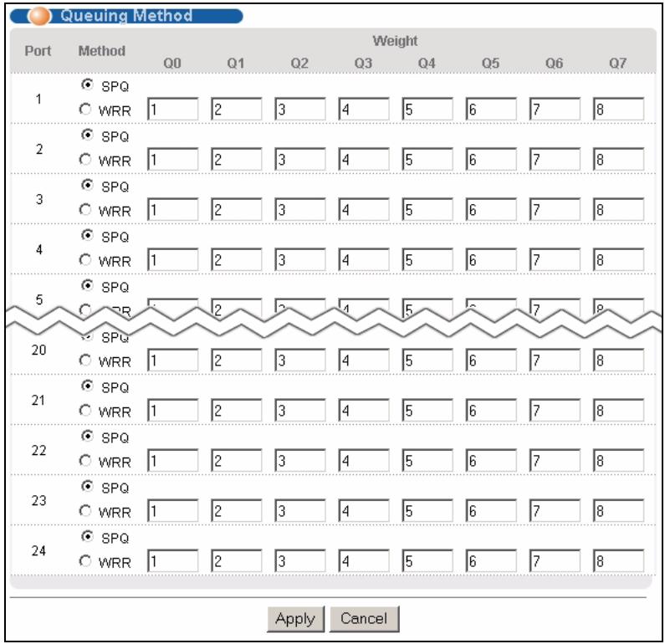
Task: Choose WRR for port 22
Action: coord(85,461)
